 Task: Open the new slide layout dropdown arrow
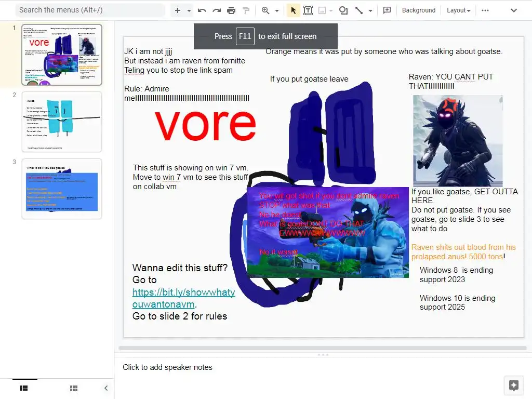[x=189, y=10]
